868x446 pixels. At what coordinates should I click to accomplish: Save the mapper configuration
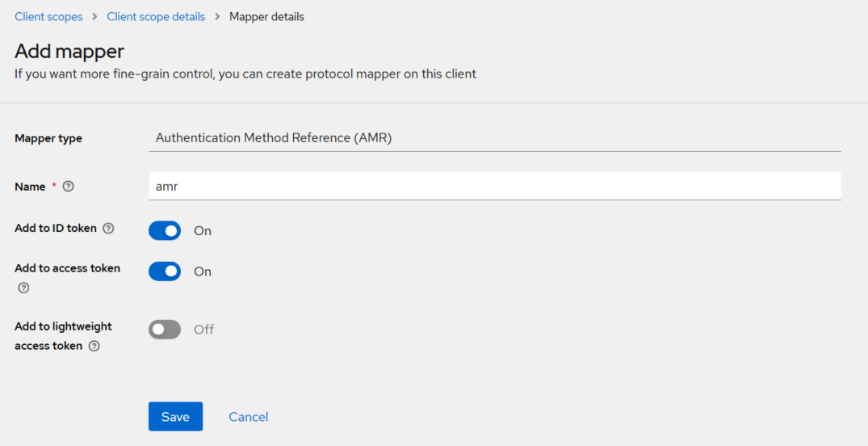pos(175,417)
